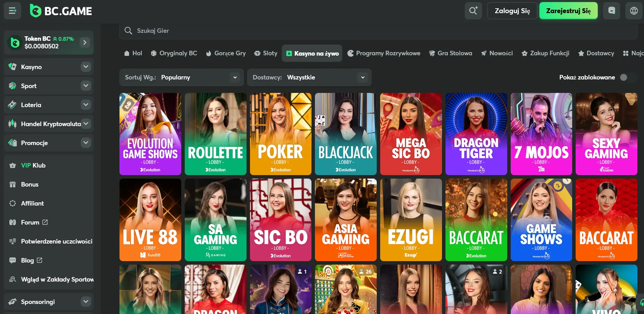Open the 7 Mojos lobby thumbnail

point(541,134)
